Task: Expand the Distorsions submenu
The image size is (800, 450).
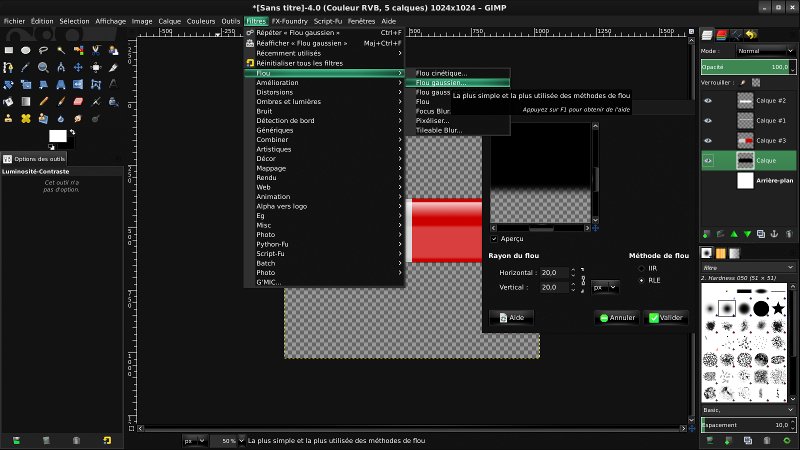Action: coord(324,92)
